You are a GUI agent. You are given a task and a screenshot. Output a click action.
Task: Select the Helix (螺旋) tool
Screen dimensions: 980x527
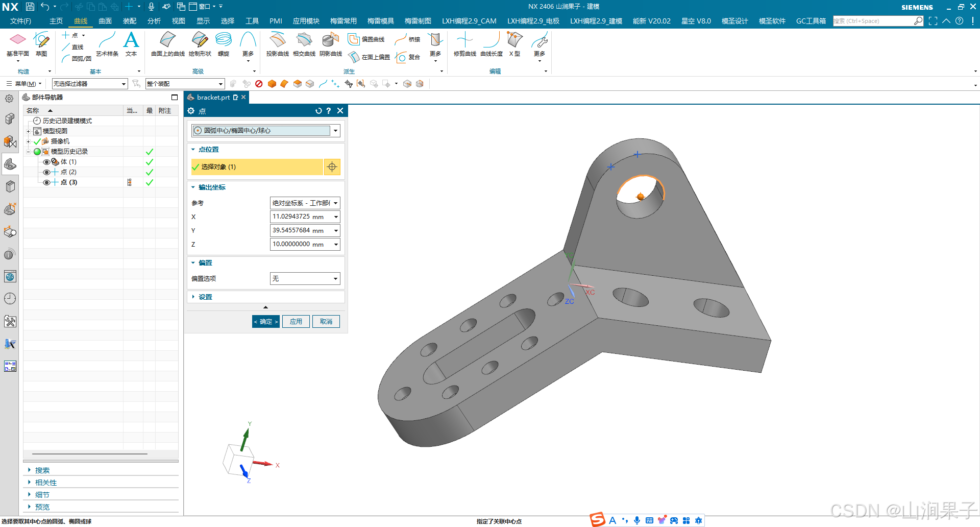tap(224, 44)
